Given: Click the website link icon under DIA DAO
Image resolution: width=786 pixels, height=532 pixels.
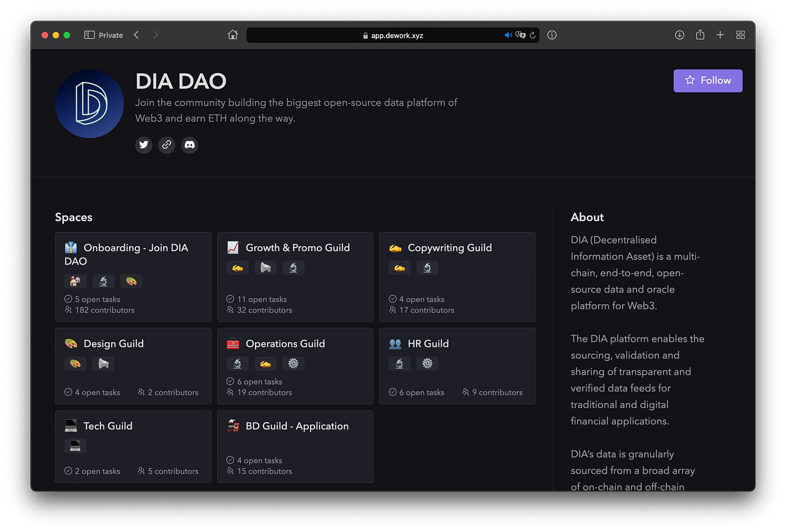Looking at the screenshot, I should click(x=167, y=145).
